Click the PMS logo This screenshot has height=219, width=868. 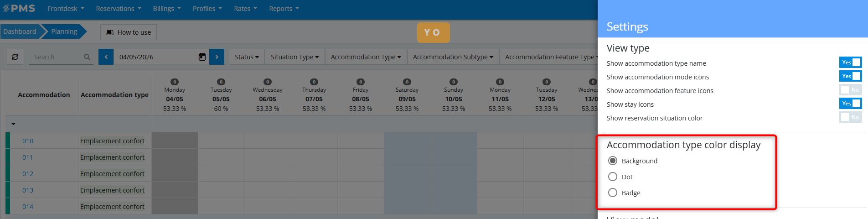coord(19,8)
